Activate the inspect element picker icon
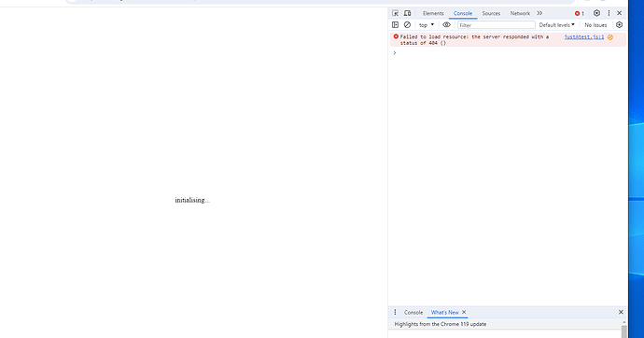644x338 pixels. pyautogui.click(x=395, y=13)
